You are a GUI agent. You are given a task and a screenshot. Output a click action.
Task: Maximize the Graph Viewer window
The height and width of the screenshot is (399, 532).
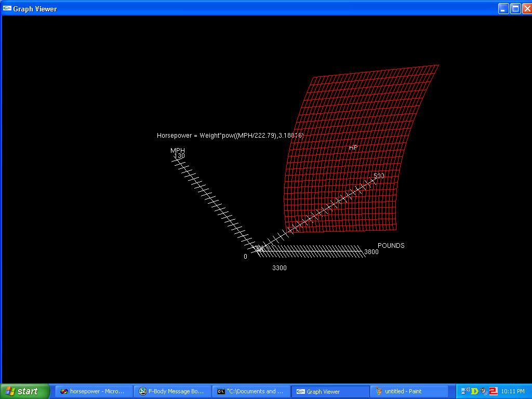click(515, 8)
